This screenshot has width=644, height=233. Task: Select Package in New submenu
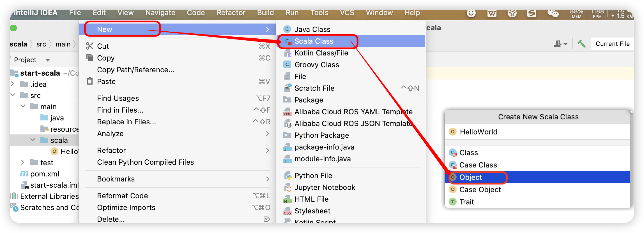pos(351,100)
